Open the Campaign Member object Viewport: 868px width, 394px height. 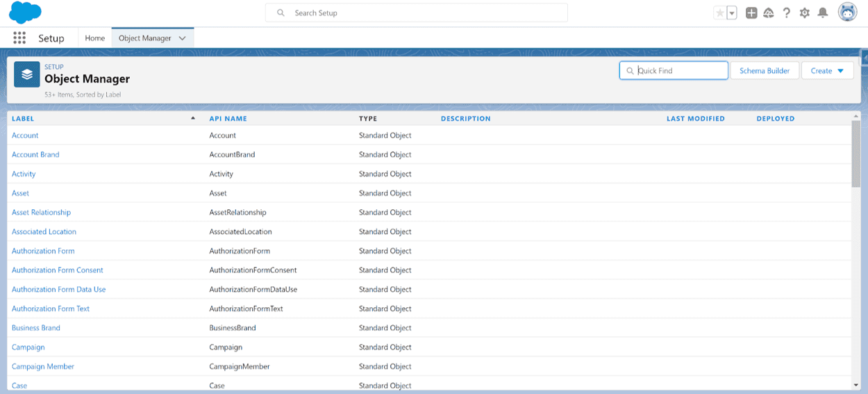click(43, 366)
